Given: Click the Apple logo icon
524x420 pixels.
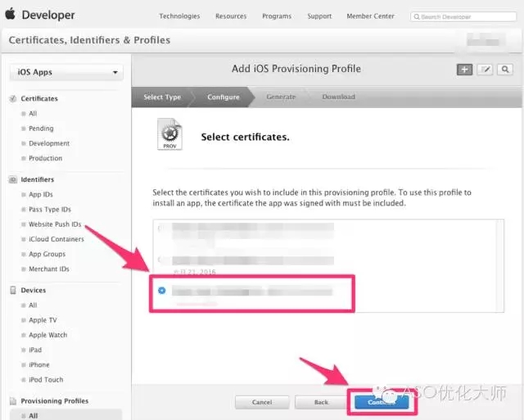Looking at the screenshot, I should point(11,14).
